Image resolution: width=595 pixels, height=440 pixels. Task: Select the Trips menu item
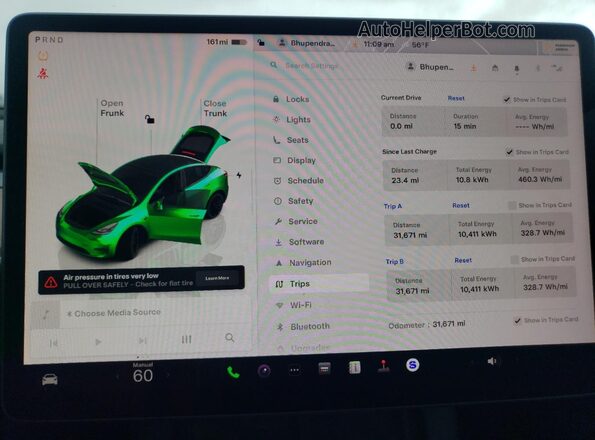(x=319, y=284)
